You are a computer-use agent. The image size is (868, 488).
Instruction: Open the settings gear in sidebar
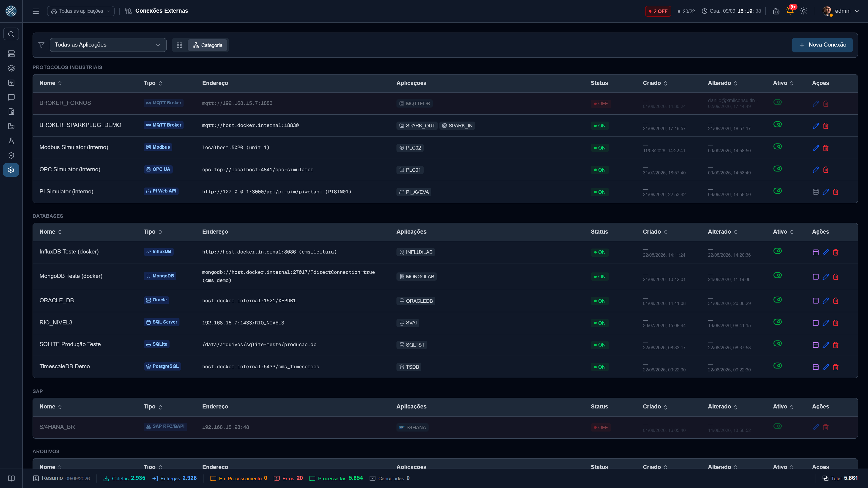tap(11, 170)
